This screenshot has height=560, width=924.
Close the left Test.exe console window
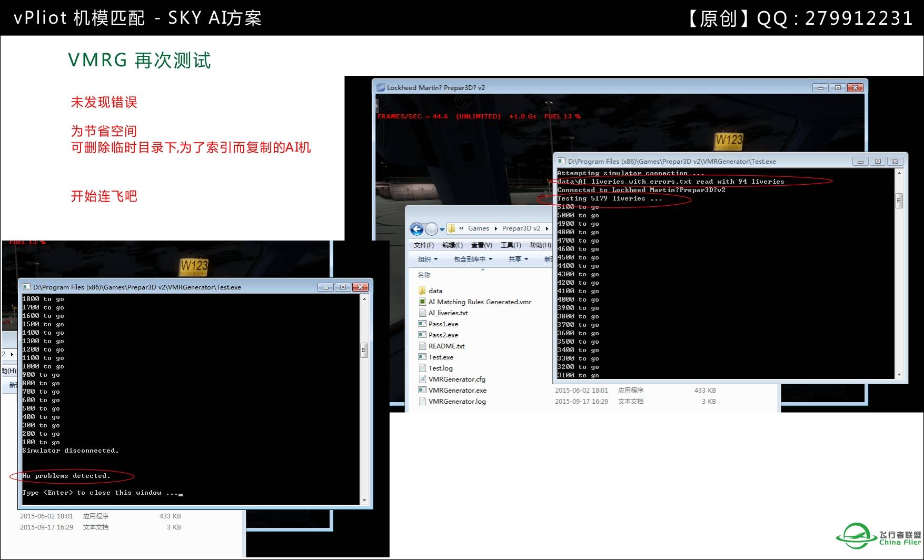pyautogui.click(x=360, y=287)
